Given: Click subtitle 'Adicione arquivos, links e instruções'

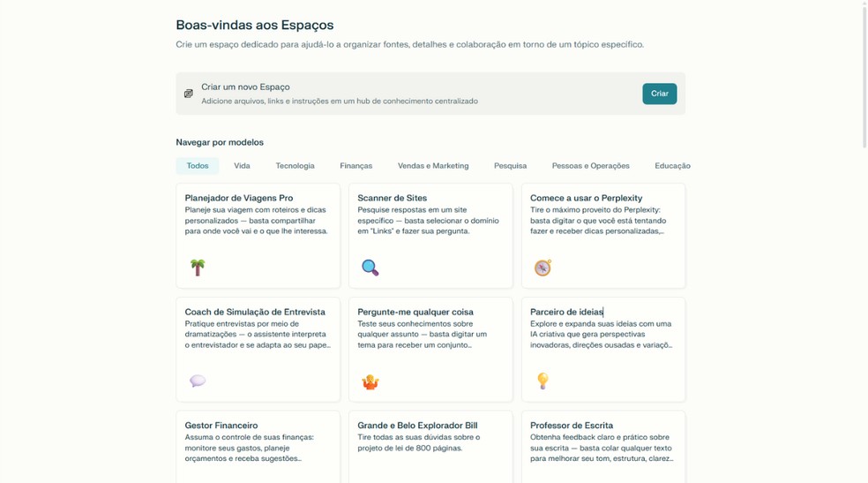Looking at the screenshot, I should (340, 102).
